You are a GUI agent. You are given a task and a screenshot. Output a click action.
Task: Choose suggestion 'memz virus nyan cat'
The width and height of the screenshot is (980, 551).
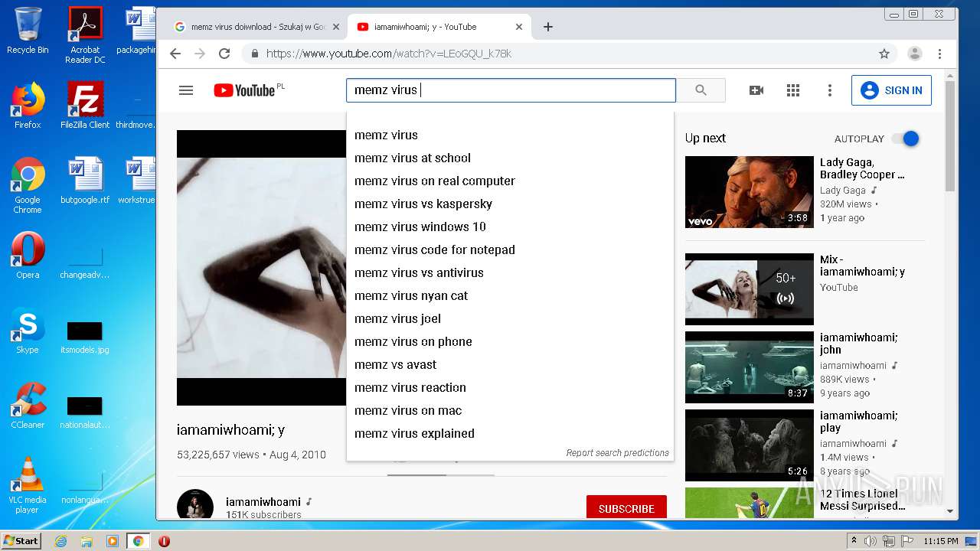pos(510,295)
